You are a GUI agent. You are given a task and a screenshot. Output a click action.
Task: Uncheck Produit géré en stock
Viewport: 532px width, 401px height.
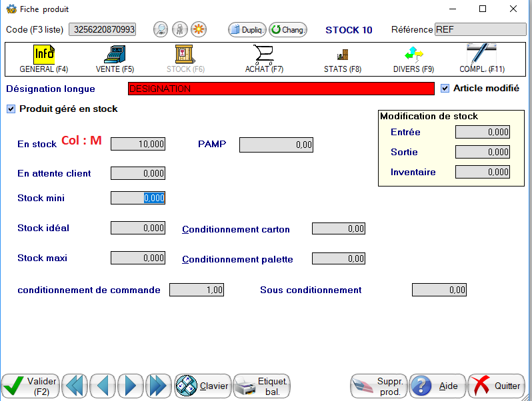[x=11, y=109]
